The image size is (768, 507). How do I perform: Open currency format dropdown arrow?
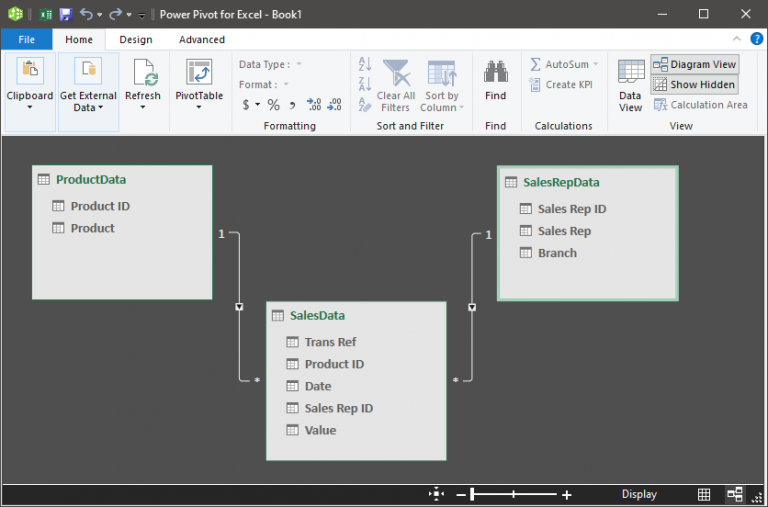[258, 104]
